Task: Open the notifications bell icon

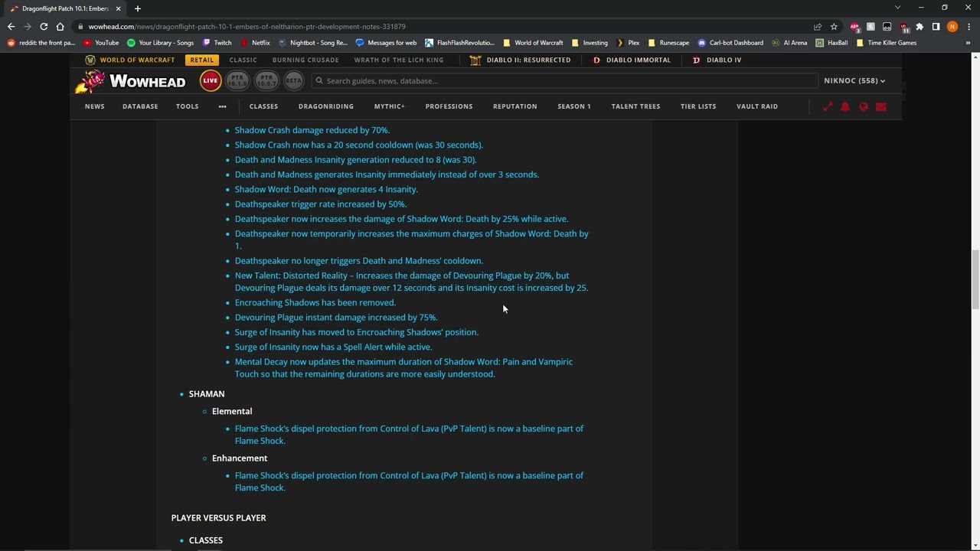Action: click(x=845, y=106)
